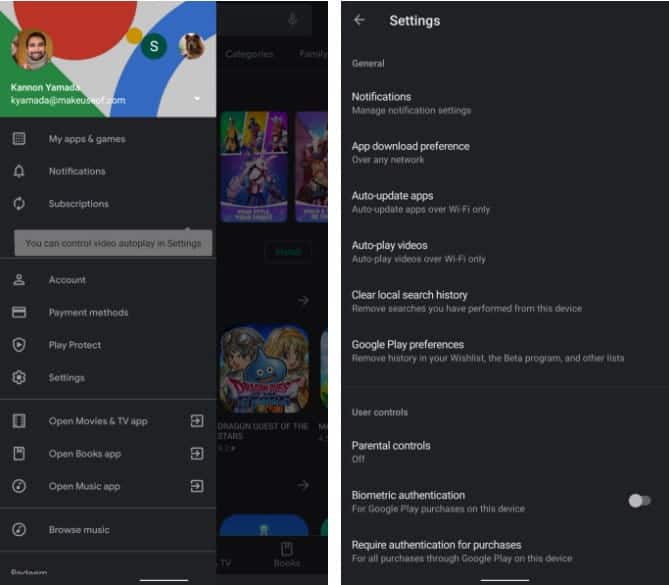Dismiss the video autoplay Settings tooltip
Image resolution: width=669 pixels, height=585 pixels.
[x=113, y=243]
